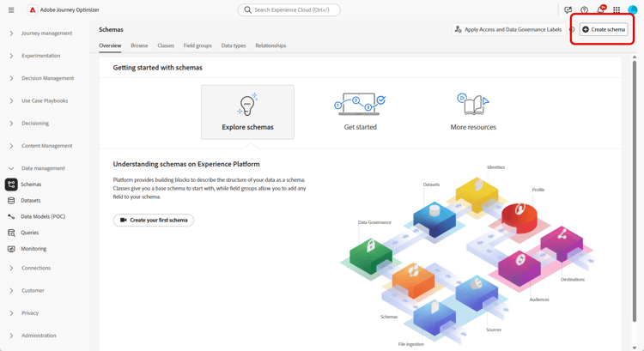
Task: Open the feedback chat icon
Action: point(568,9)
